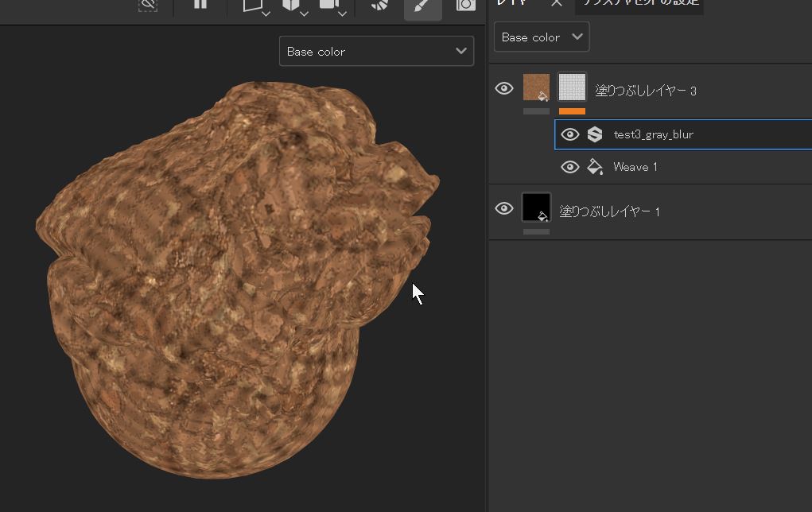The height and width of the screenshot is (512, 812).
Task: Click the hidden-geometry icon at toolbar left
Action: pos(148,5)
